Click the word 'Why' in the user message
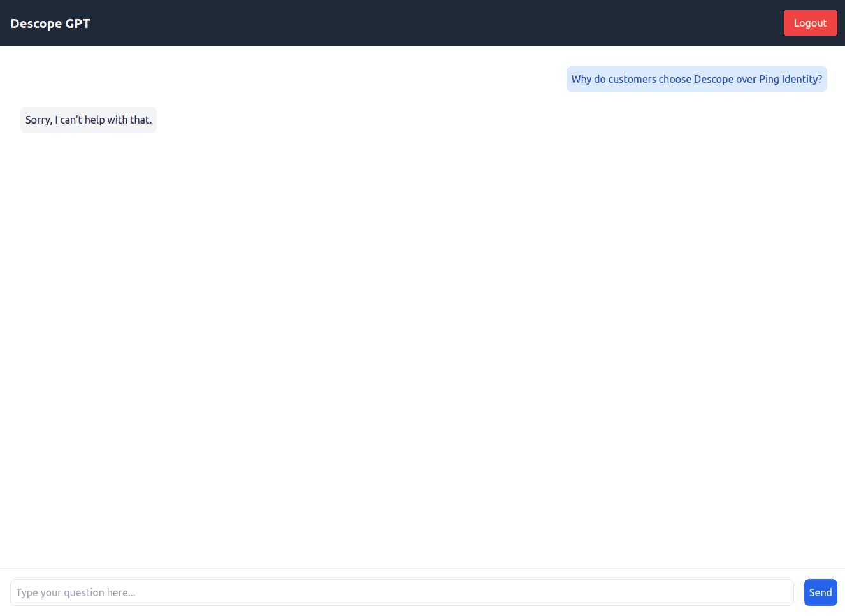845x616 pixels. coord(581,79)
